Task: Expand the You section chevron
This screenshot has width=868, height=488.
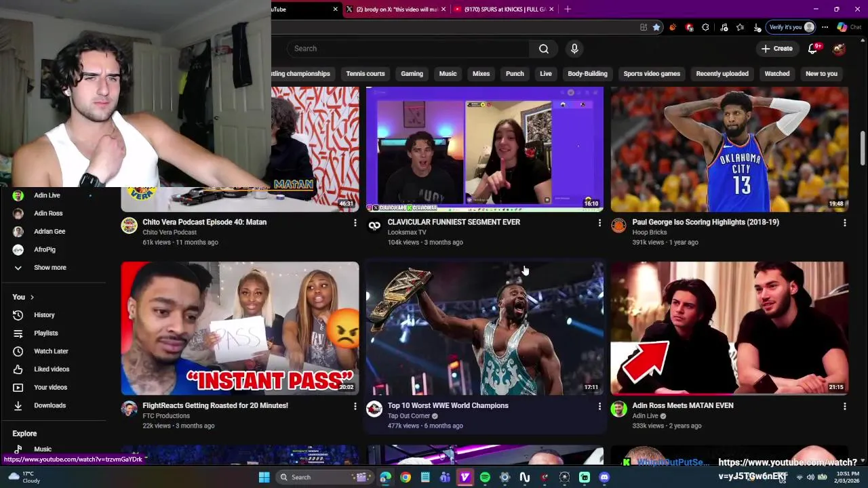Action: click(32, 297)
